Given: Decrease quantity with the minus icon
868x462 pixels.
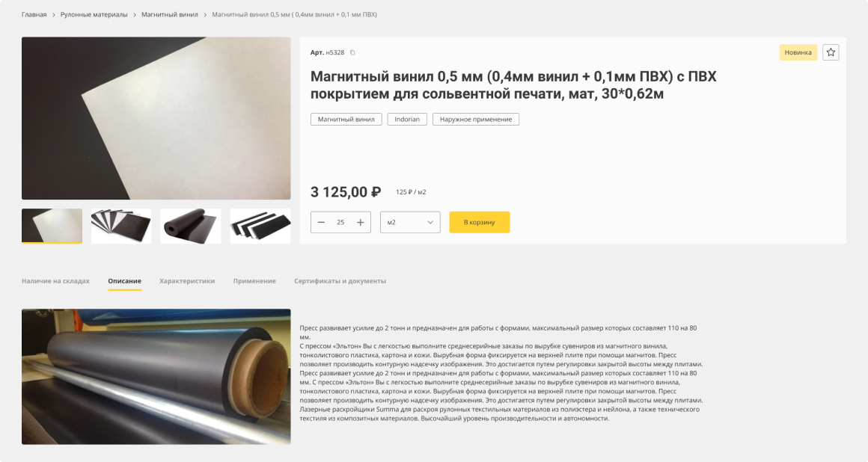Looking at the screenshot, I should tap(321, 223).
